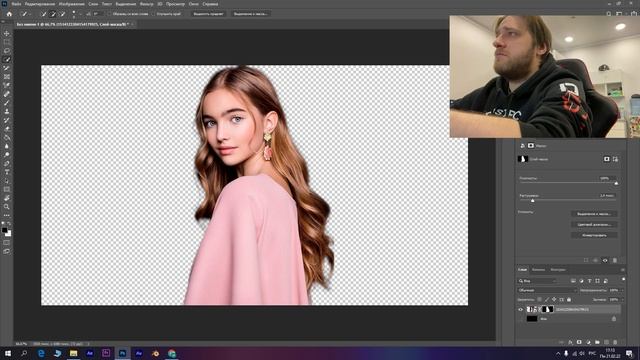640x360 pixels.
Task: Open the Filter menu
Action: pos(147,4)
